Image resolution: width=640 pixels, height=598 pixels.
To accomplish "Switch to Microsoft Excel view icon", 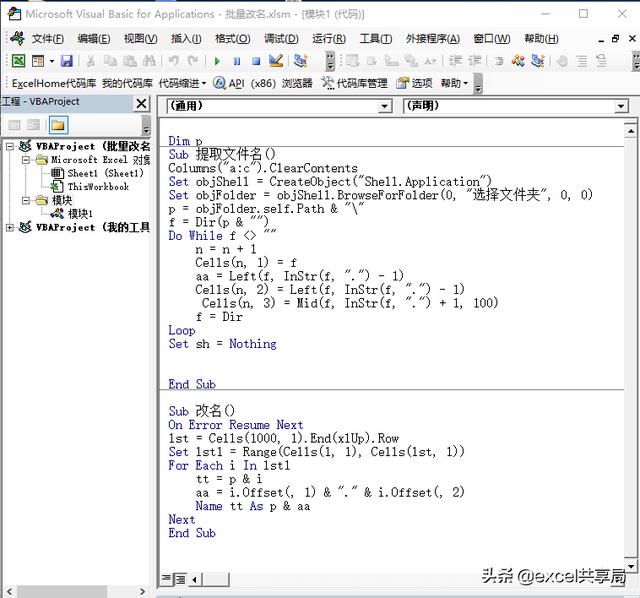I will point(18,61).
